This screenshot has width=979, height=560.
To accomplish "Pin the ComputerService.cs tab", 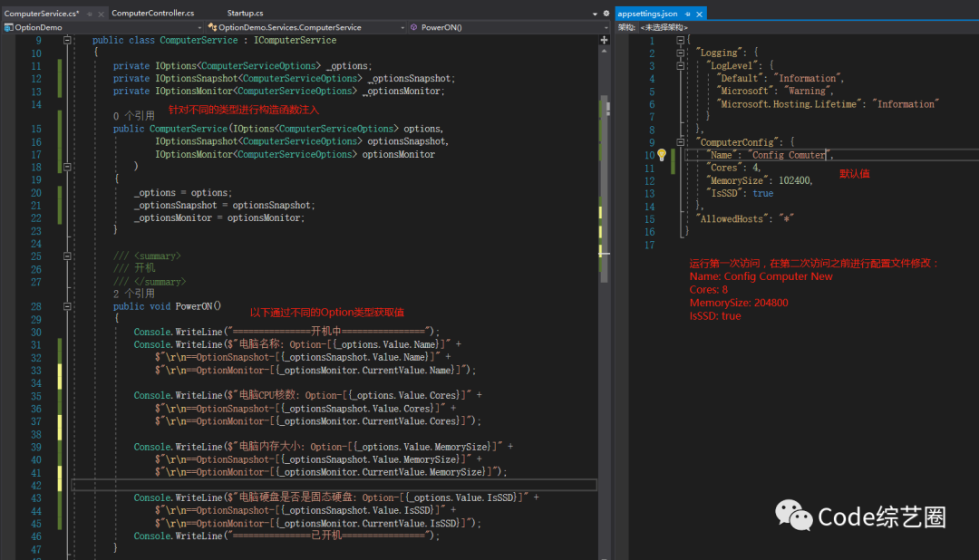I will [90, 14].
